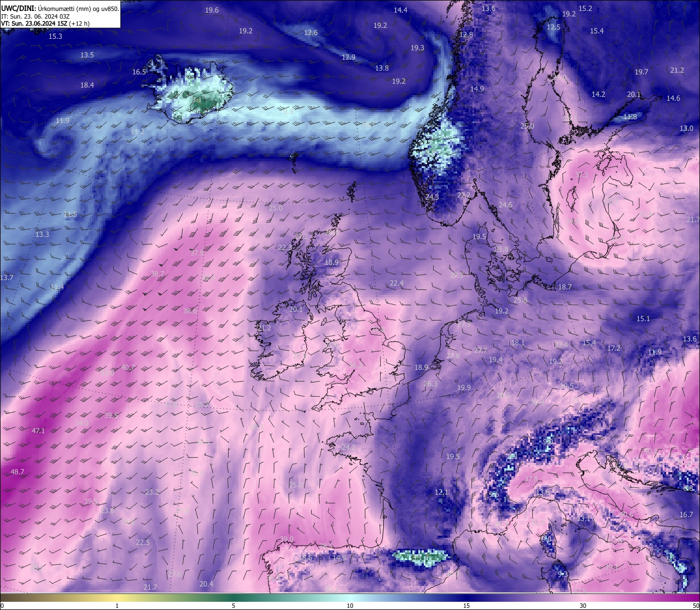Viewport: 700px width, 610px height.
Task: Click the map value '12.8' near Norway's coast
Action: (x=466, y=34)
